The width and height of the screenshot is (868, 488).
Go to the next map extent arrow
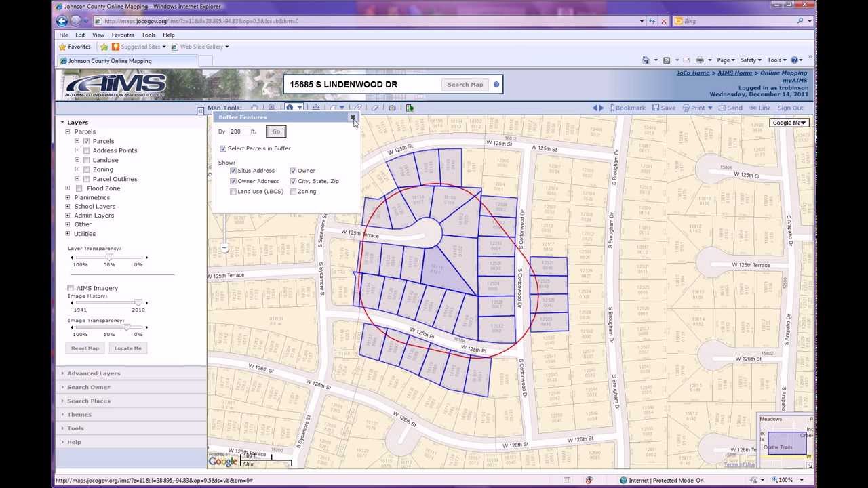(x=601, y=108)
